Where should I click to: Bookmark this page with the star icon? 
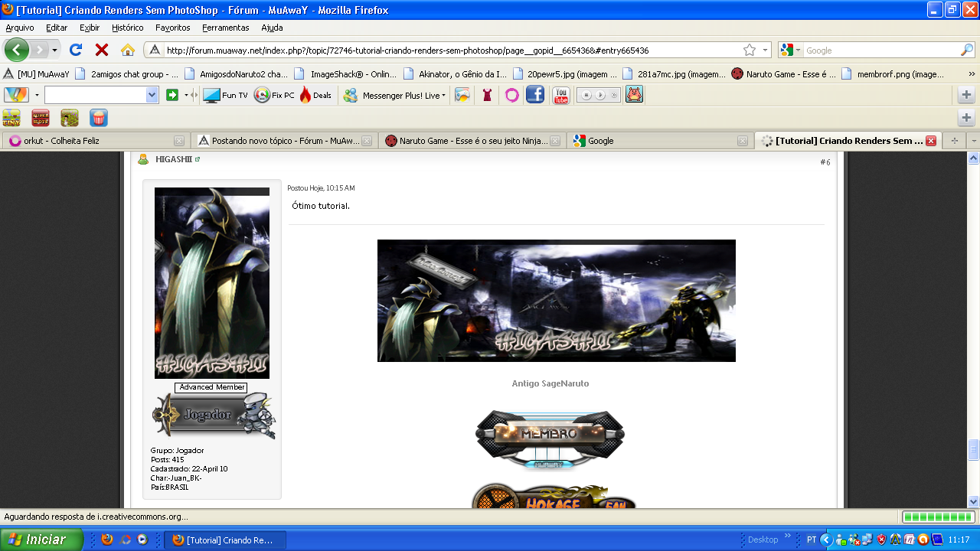pos(750,51)
